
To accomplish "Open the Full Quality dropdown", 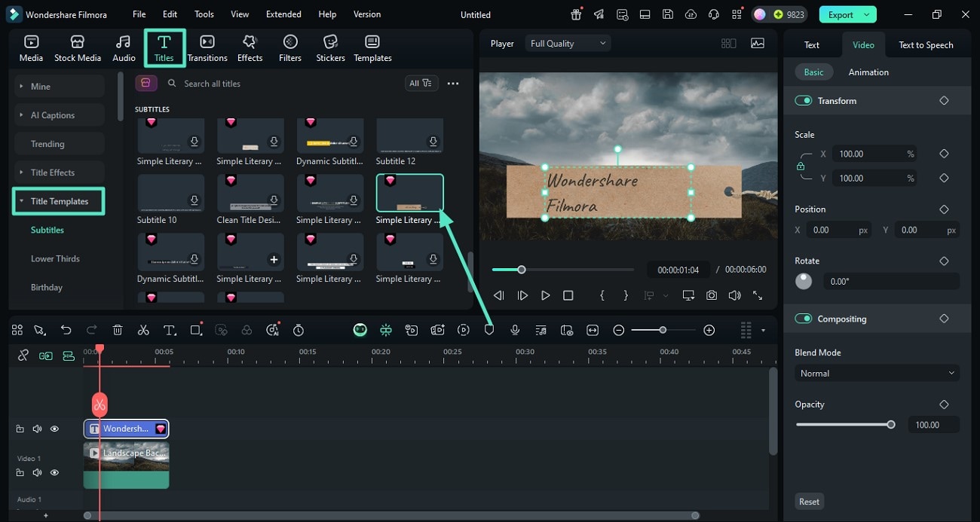I will (568, 44).
